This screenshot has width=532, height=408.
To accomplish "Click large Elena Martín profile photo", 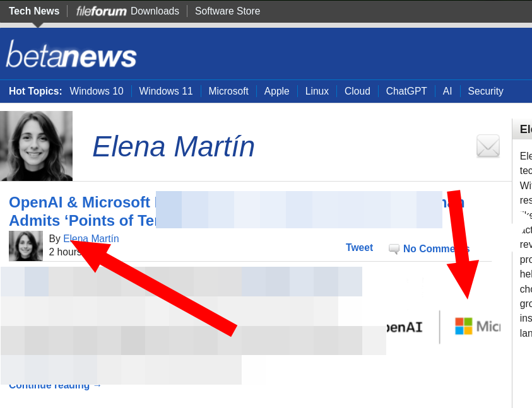I will tap(37, 146).
